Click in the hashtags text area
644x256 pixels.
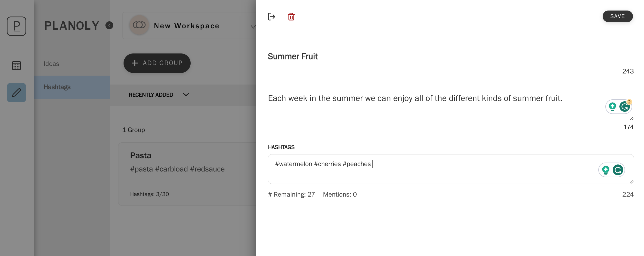coord(451,169)
